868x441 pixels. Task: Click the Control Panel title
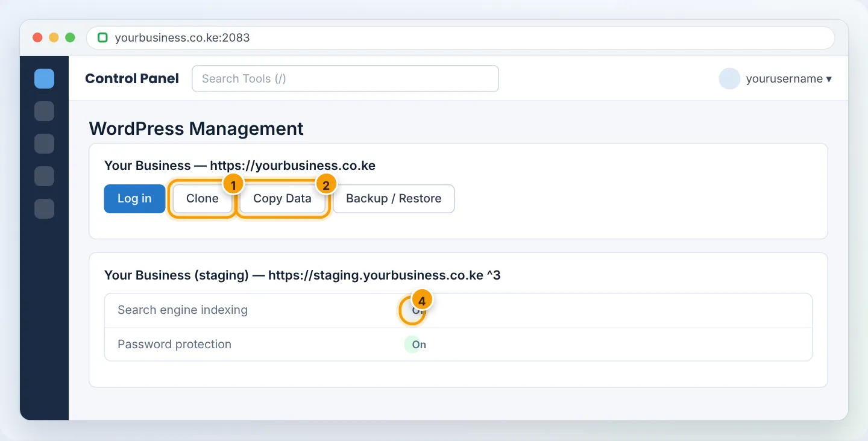pos(132,79)
